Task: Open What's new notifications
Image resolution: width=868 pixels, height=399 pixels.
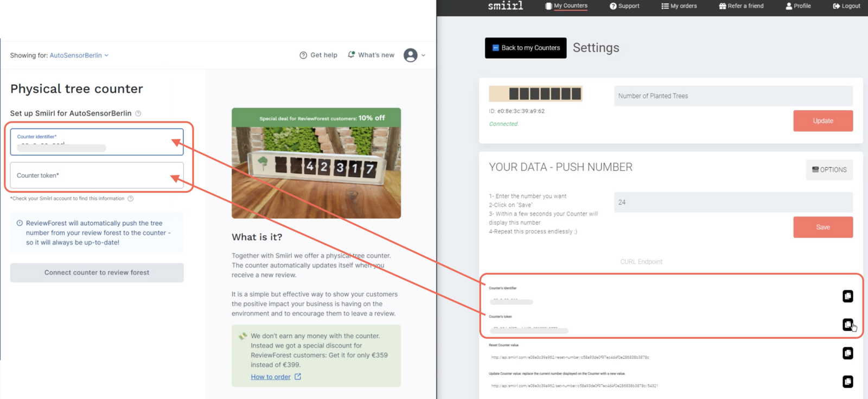Action: click(x=371, y=55)
